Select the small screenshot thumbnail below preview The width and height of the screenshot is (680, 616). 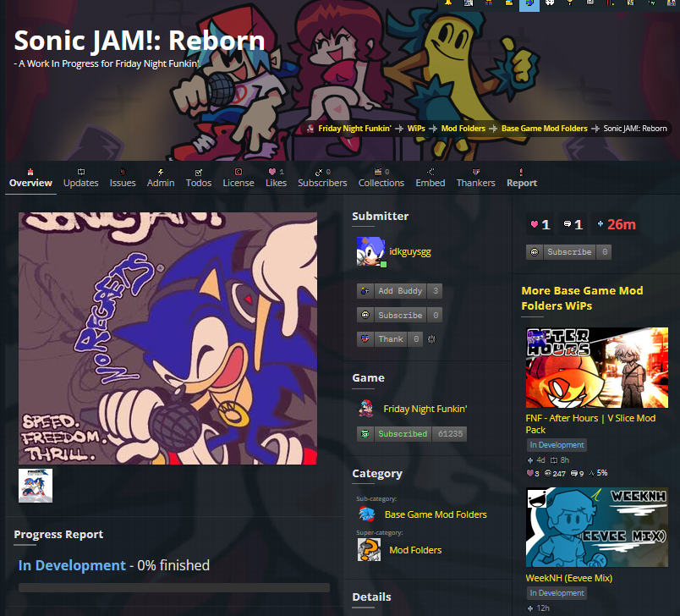click(36, 486)
